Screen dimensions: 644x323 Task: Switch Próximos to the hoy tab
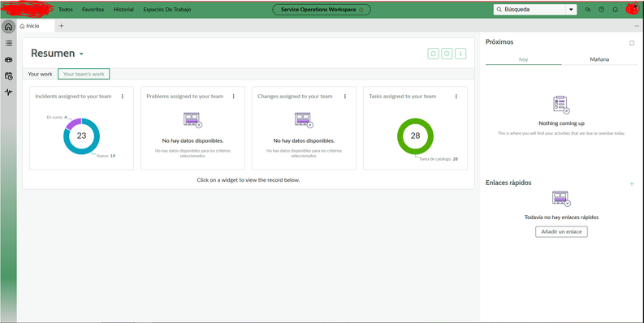523,59
